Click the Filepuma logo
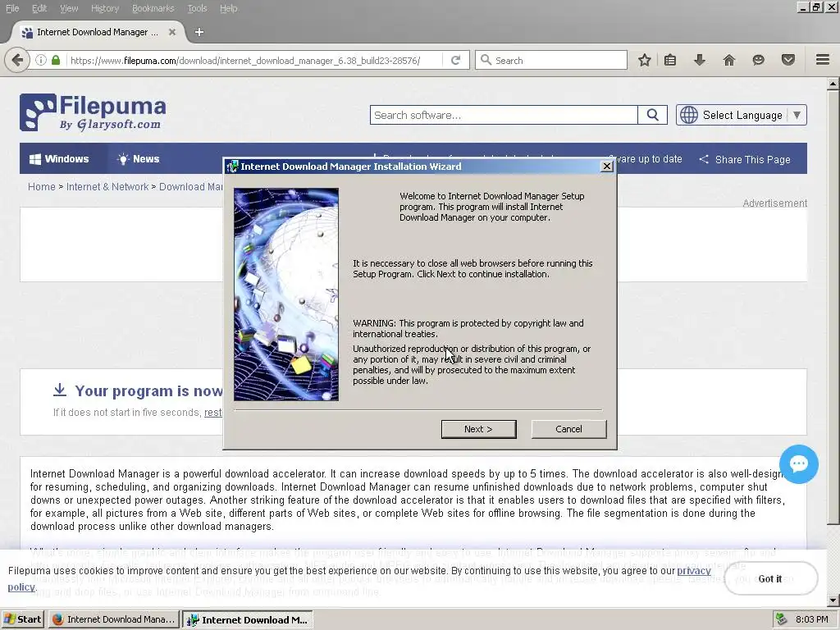 click(94, 112)
